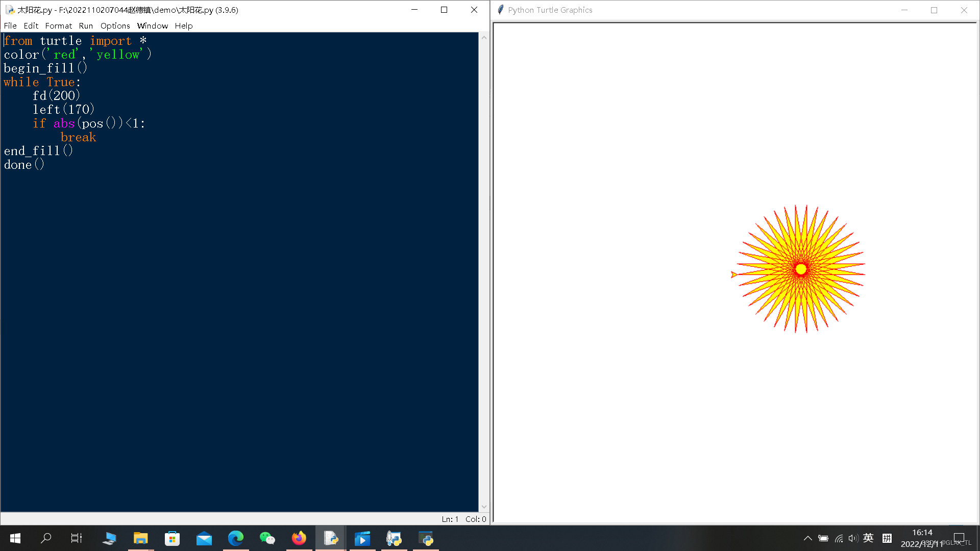Open Microsoft Store from the taskbar
The height and width of the screenshot is (551, 980).
[172, 538]
